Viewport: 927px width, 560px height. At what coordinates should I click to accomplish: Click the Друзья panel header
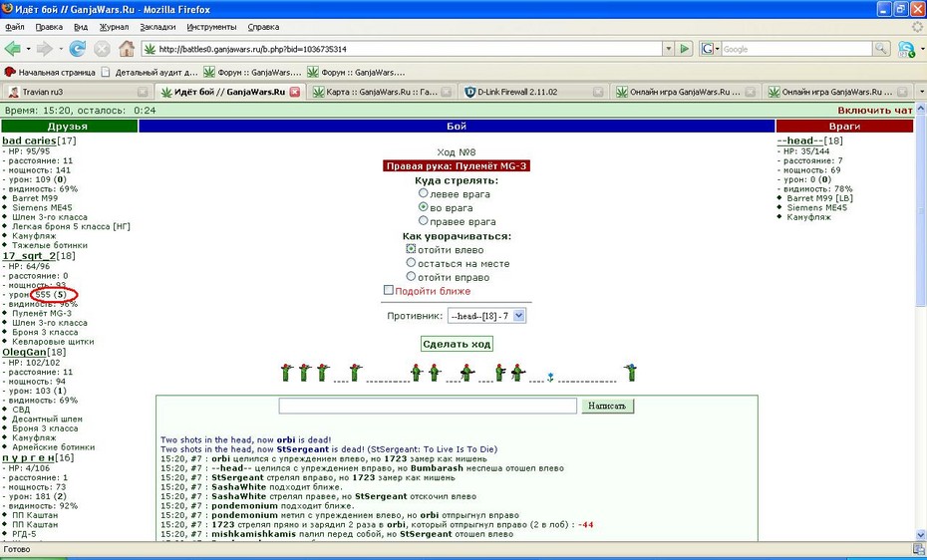point(69,126)
